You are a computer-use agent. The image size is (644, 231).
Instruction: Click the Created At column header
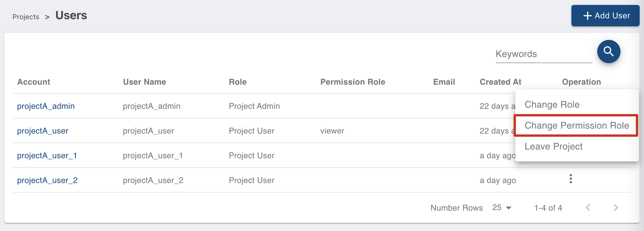[x=501, y=82]
